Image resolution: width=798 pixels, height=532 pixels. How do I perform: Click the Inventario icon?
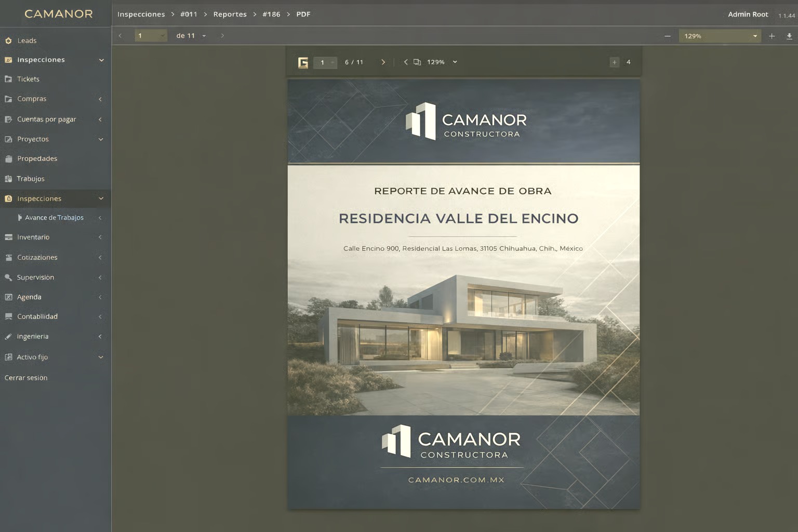tap(8, 237)
